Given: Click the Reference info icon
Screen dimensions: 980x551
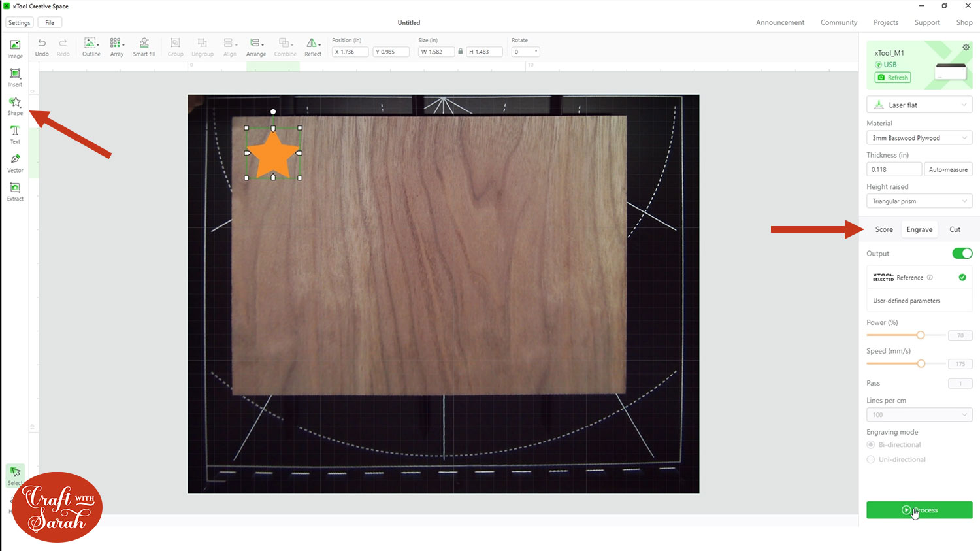Looking at the screenshot, I should click(x=930, y=278).
